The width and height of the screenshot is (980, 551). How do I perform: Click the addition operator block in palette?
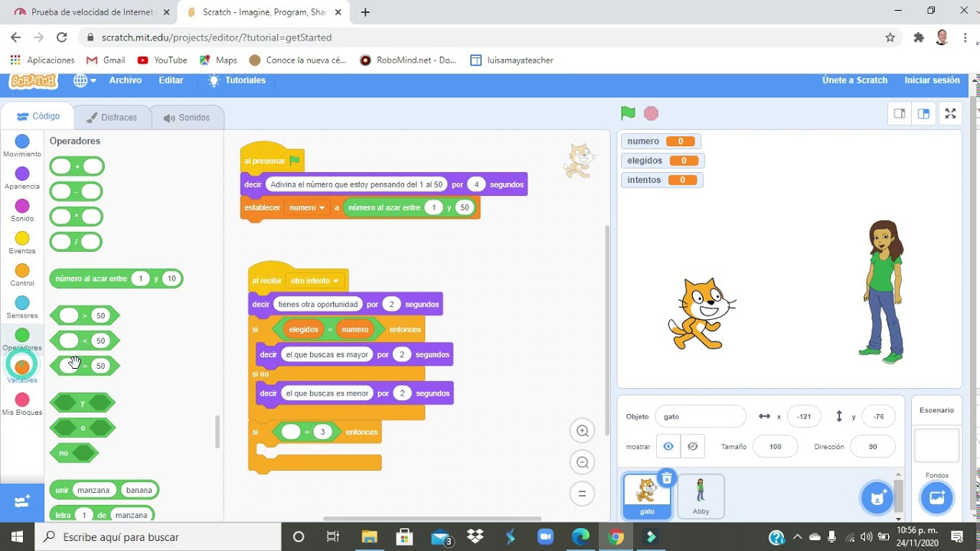click(x=77, y=166)
